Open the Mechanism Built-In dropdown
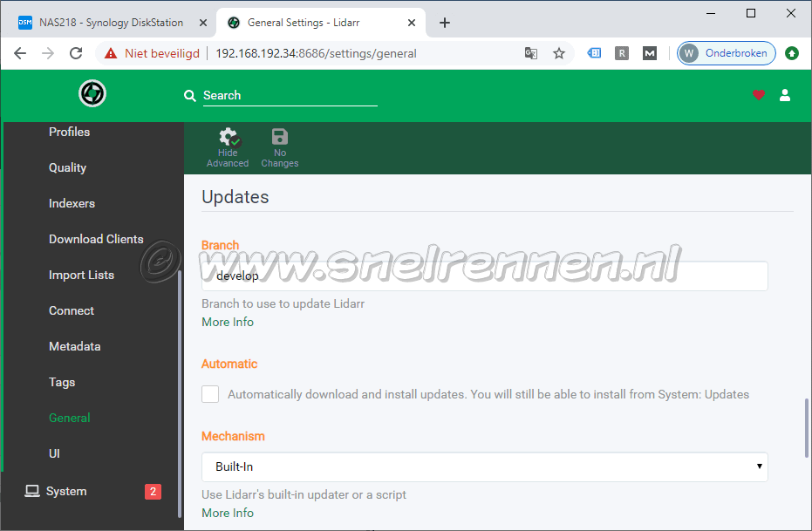812x531 pixels. pos(485,466)
